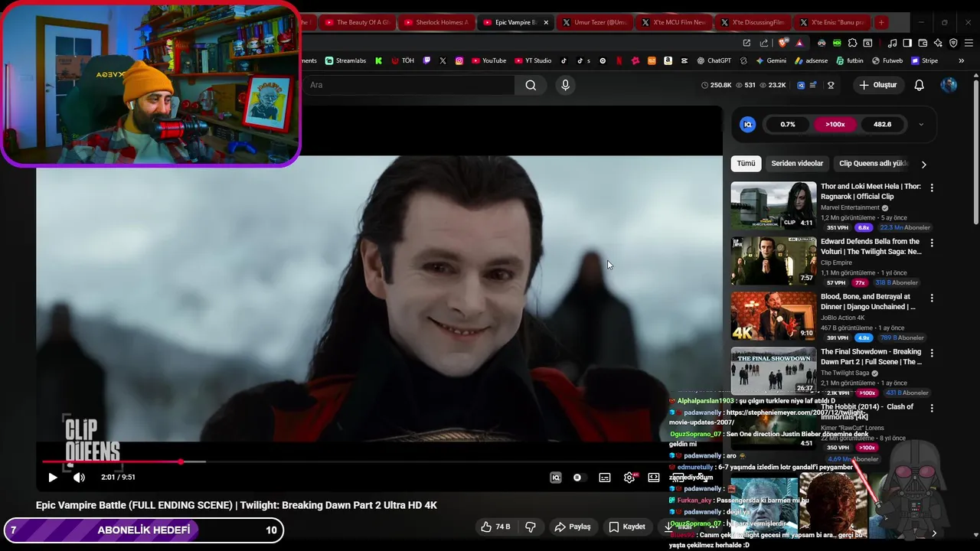Open ChatGPT bookmark
980x551 pixels.
(714, 61)
